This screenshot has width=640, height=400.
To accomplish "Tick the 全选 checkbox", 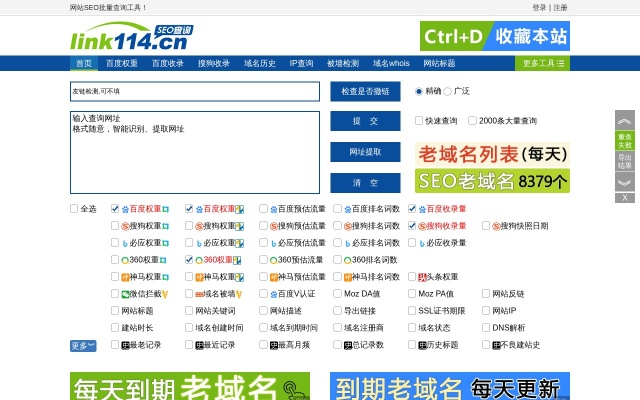I will (x=74, y=209).
